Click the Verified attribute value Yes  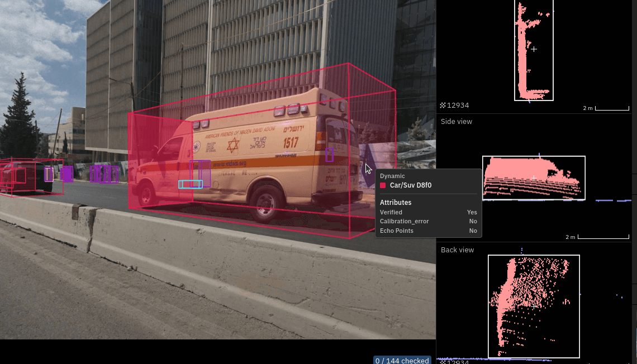[x=472, y=212]
